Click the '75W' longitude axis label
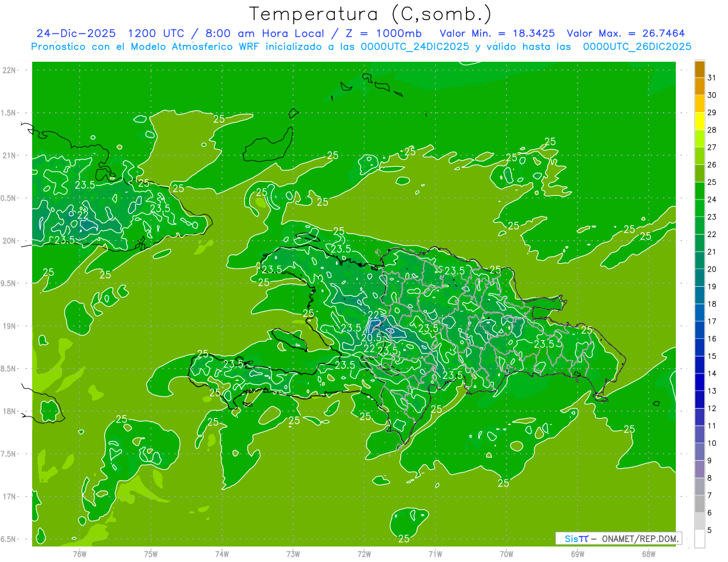The image size is (728, 562). click(151, 554)
